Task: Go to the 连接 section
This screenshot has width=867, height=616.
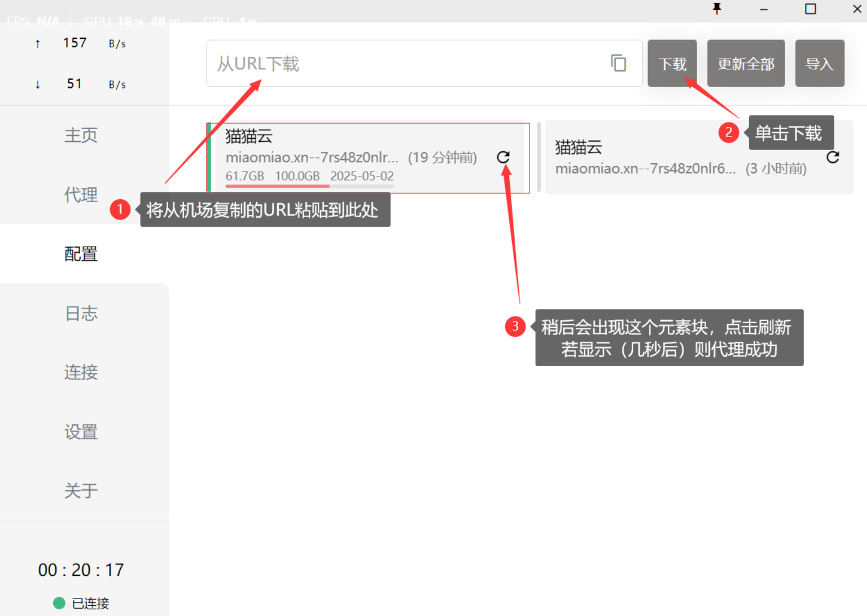Action: point(81,372)
